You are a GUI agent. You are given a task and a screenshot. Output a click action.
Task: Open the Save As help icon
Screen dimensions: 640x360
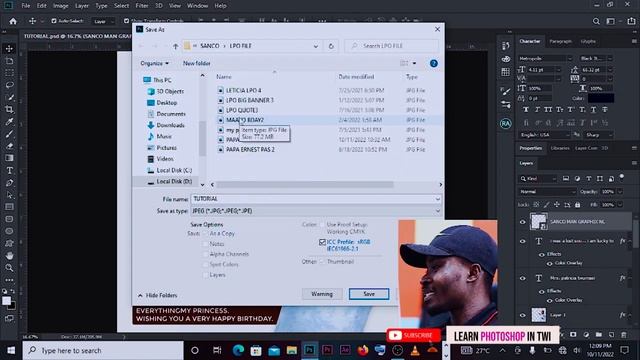point(433,63)
